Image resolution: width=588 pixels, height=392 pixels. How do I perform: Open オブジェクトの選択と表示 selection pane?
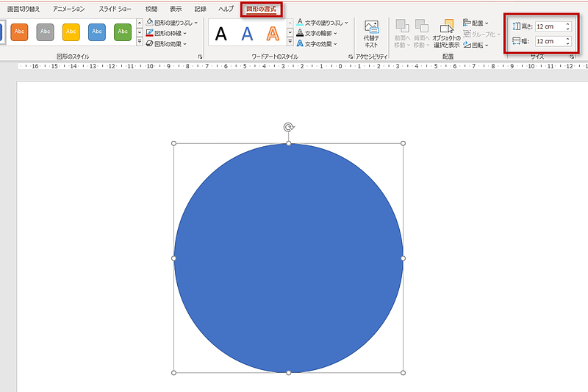[446, 34]
